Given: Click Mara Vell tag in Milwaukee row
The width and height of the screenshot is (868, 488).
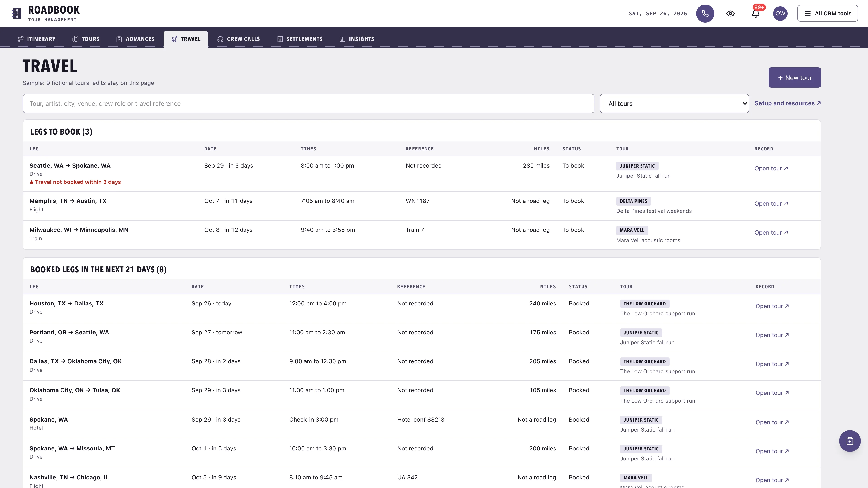Looking at the screenshot, I should (632, 230).
